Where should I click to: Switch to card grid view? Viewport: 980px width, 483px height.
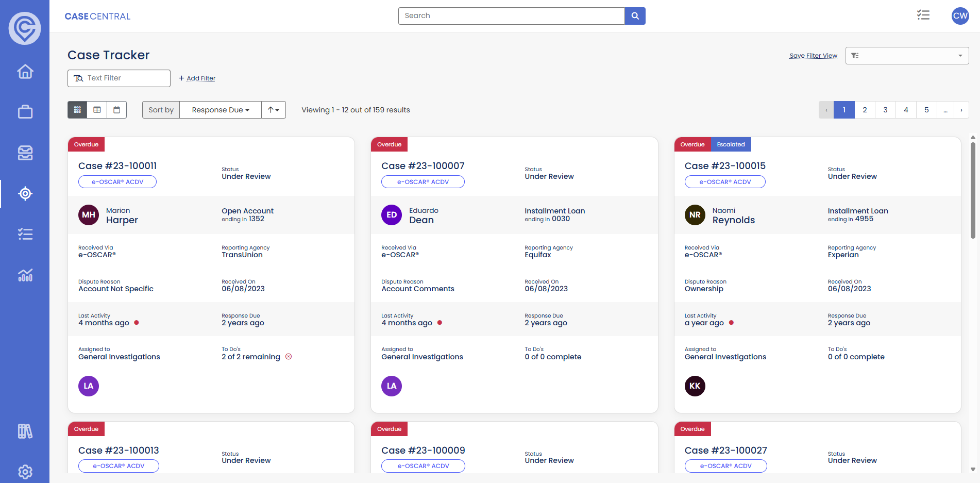click(77, 110)
